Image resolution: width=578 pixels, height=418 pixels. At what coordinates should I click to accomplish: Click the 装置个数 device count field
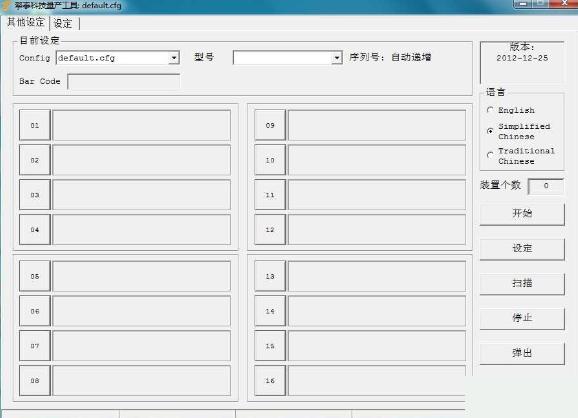(x=546, y=186)
